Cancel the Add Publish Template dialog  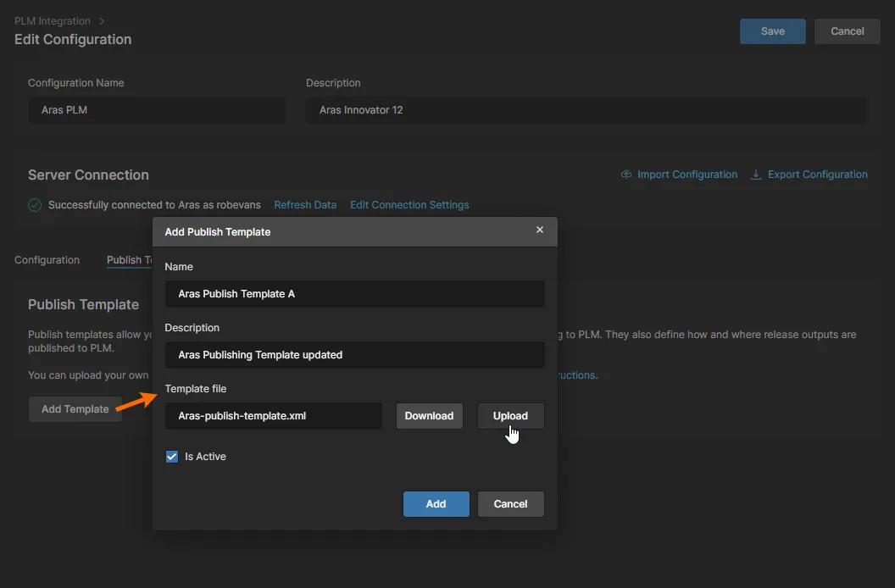510,503
